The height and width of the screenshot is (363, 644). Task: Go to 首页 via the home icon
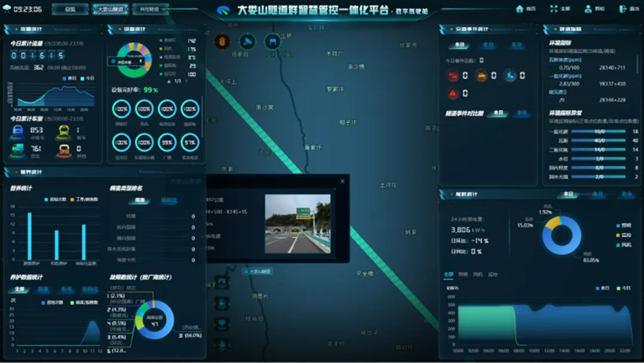519,9
